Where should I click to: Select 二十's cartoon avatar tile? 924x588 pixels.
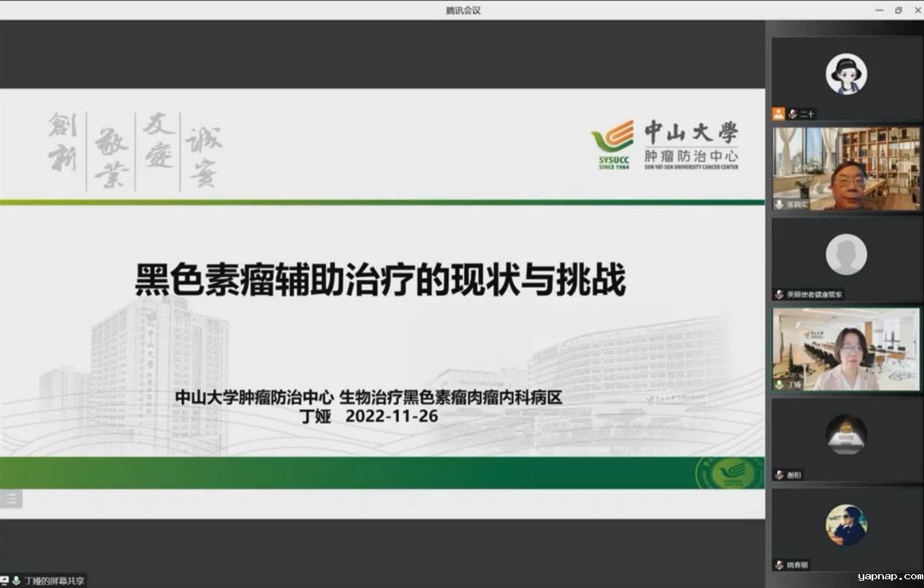845,74
